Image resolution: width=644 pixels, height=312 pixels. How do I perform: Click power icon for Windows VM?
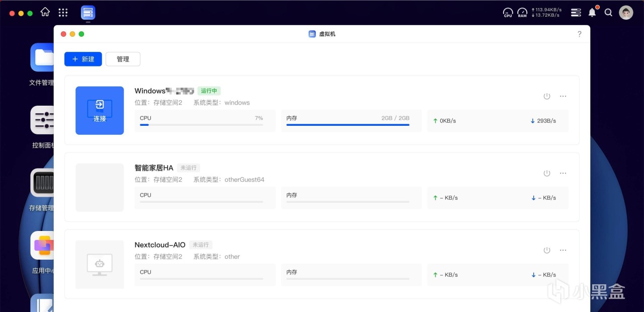point(547,96)
